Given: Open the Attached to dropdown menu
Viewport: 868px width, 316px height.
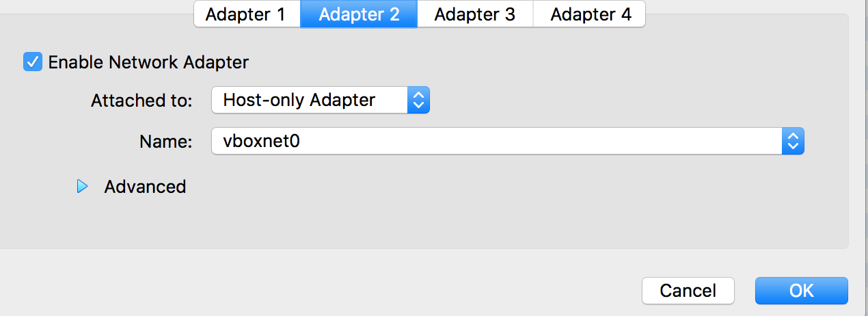Looking at the screenshot, I should pos(321,101).
